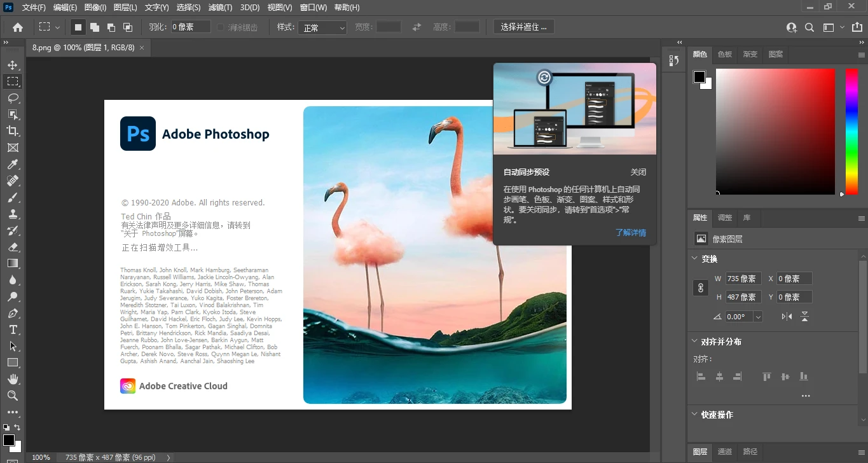868x463 pixels.
Task: Open the Style dropdown set to 正常
Action: (323, 28)
